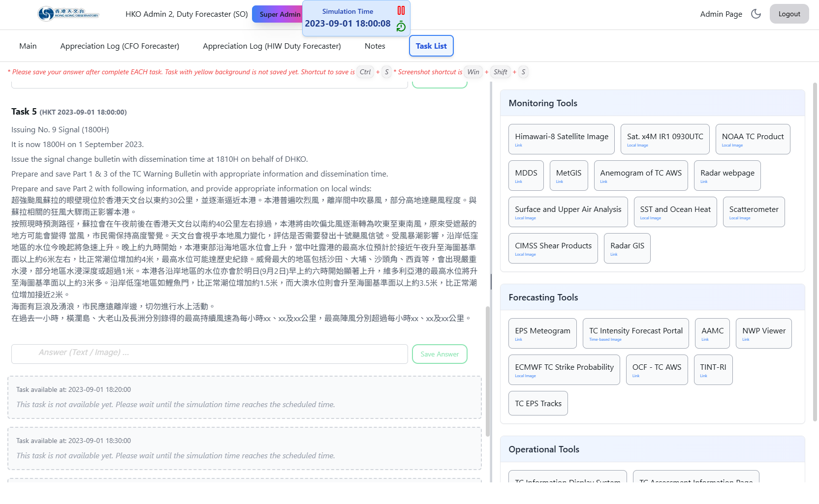
Task: Open TC Intensity Forecast Portal
Action: tap(635, 333)
